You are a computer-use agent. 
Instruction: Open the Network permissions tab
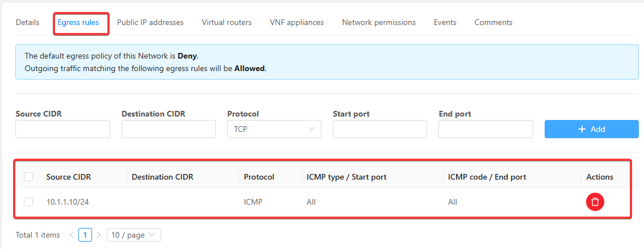tap(379, 23)
